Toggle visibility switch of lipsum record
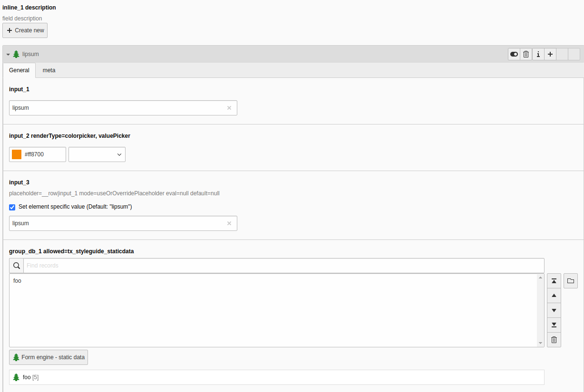 point(514,54)
